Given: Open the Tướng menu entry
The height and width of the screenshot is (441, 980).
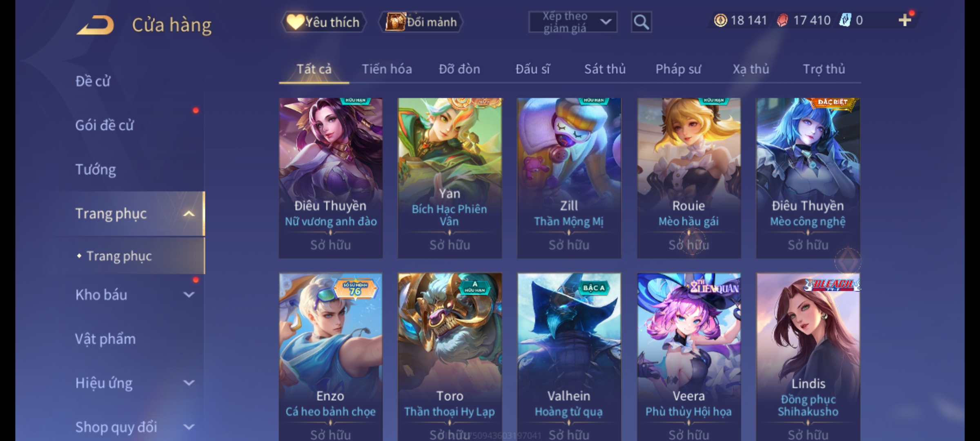Looking at the screenshot, I should tap(96, 169).
